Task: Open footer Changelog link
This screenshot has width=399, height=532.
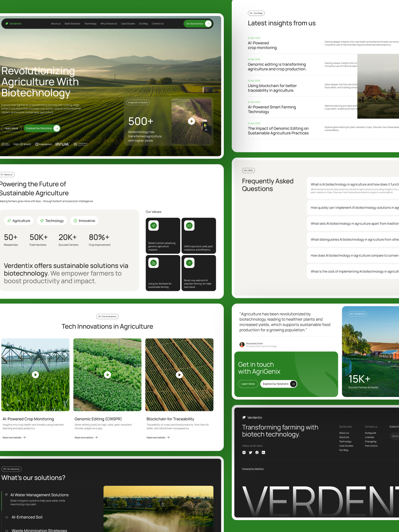Action: (x=370, y=442)
